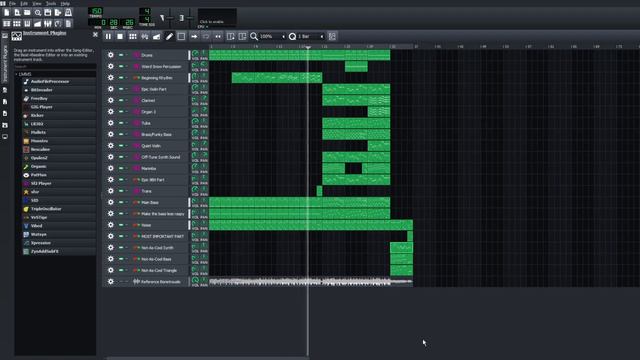Click the master volume slider

(170, 18)
